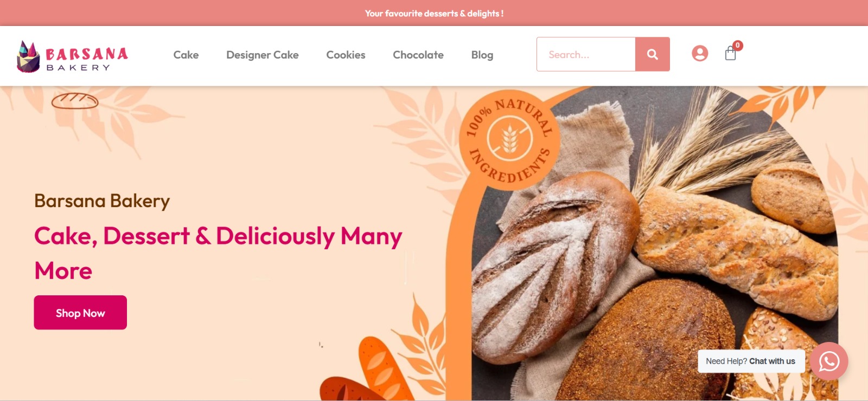Click the Barsana Bakery logo
Image resolution: width=868 pixels, height=401 pixels.
[x=73, y=56]
